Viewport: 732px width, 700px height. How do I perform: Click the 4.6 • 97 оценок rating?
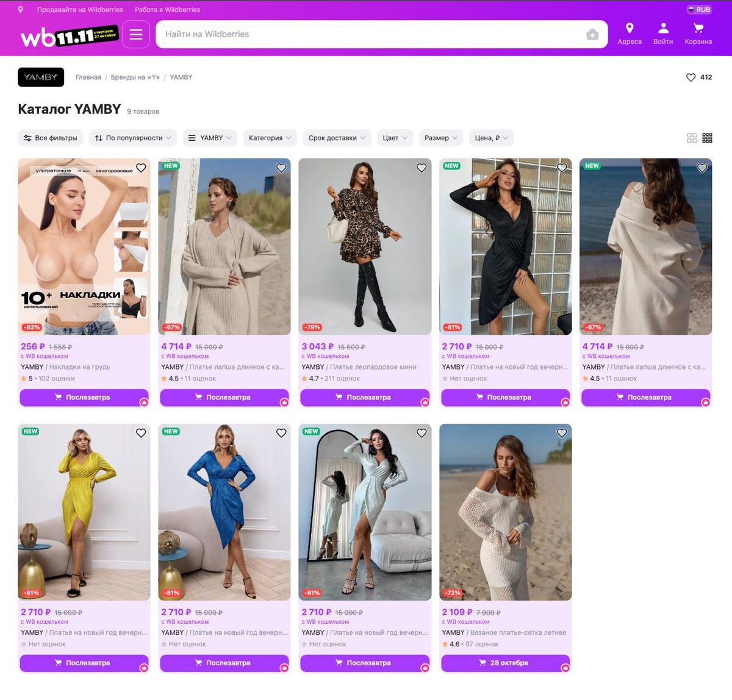click(470, 644)
